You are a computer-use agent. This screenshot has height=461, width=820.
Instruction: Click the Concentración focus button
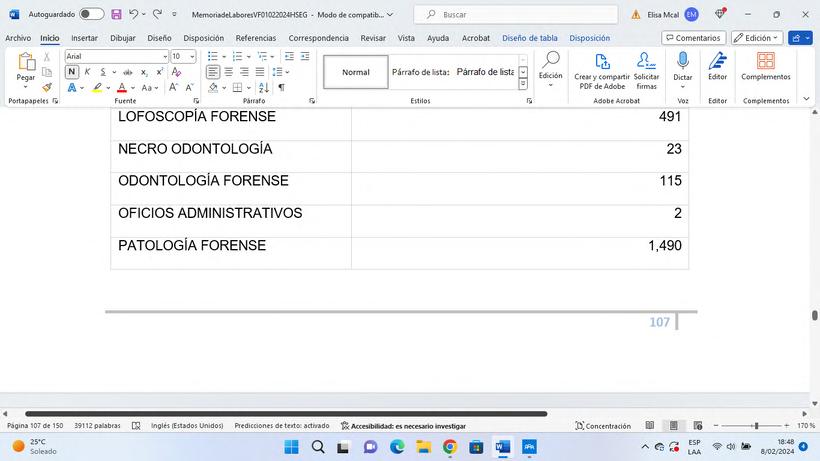(x=603, y=426)
